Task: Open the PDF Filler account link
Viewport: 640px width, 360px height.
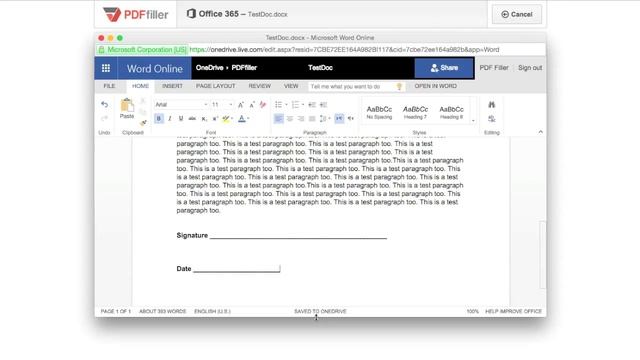Action: (x=494, y=68)
